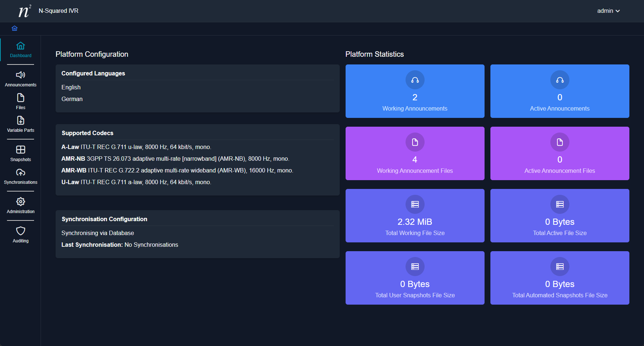
Task: Click the N-Squared logo icon
Action: 25,11
